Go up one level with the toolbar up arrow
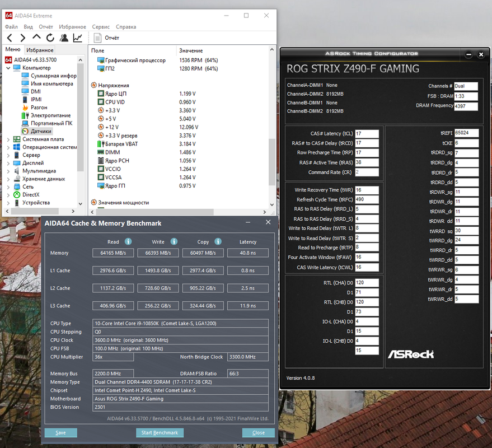This screenshot has width=492, height=448. [x=36, y=38]
